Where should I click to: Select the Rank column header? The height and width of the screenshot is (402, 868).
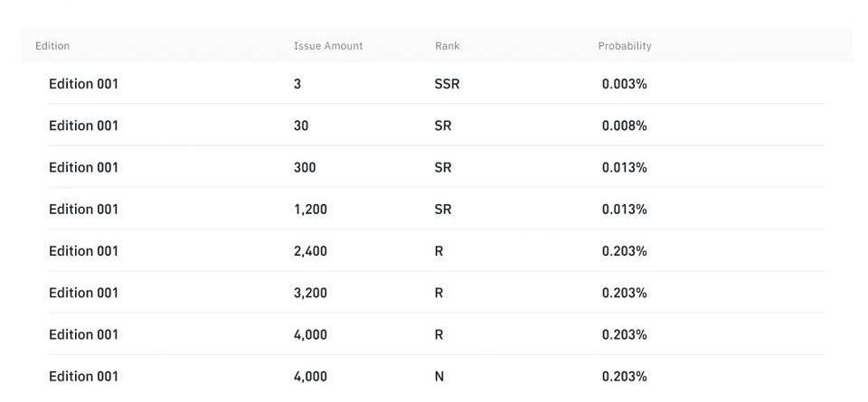tap(447, 46)
